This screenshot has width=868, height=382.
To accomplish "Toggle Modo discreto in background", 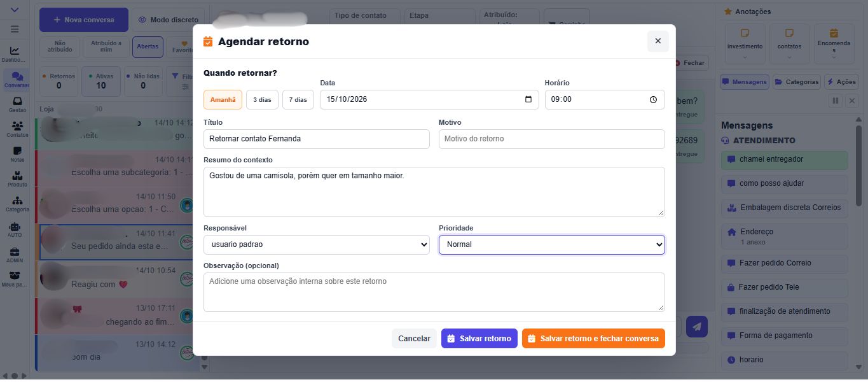I will pos(169,20).
